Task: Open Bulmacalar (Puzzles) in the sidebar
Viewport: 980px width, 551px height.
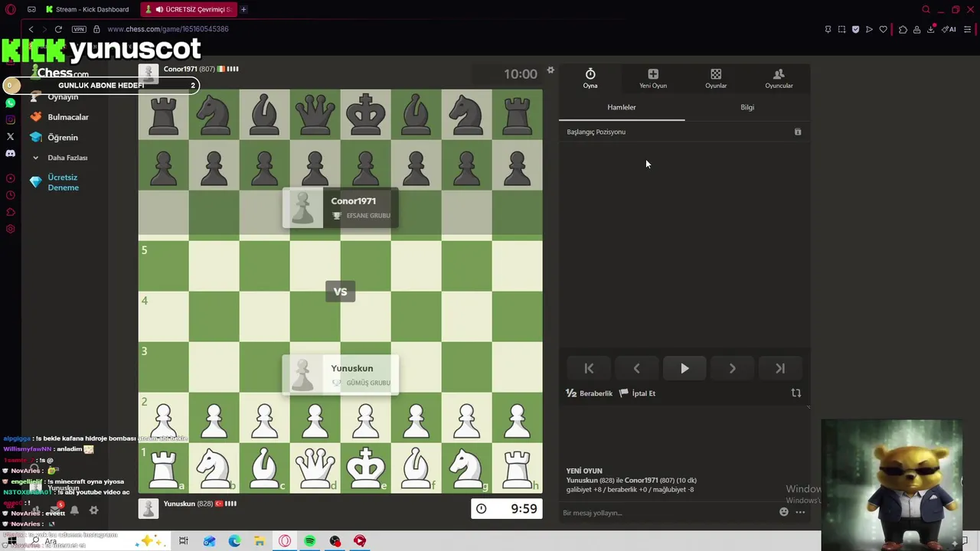Action: 59,117
